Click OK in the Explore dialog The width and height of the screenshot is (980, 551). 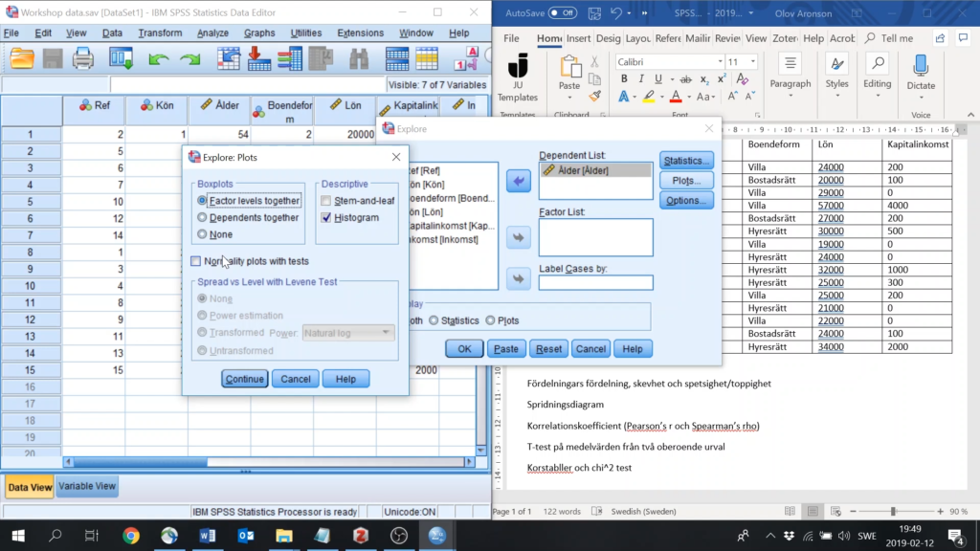tap(464, 348)
